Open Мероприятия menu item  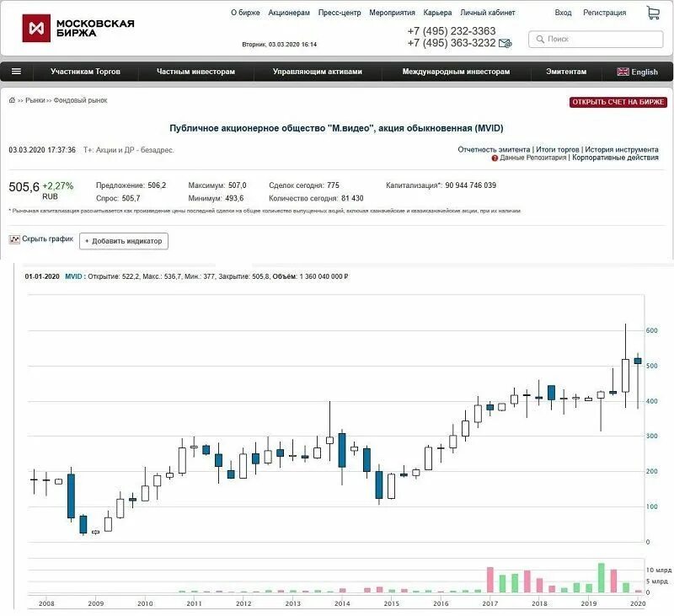coord(392,13)
